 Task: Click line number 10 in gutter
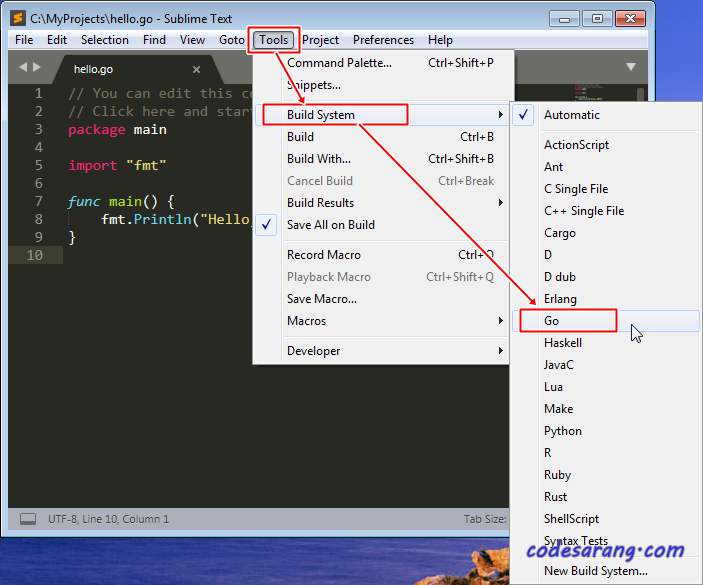pyautogui.click(x=35, y=255)
